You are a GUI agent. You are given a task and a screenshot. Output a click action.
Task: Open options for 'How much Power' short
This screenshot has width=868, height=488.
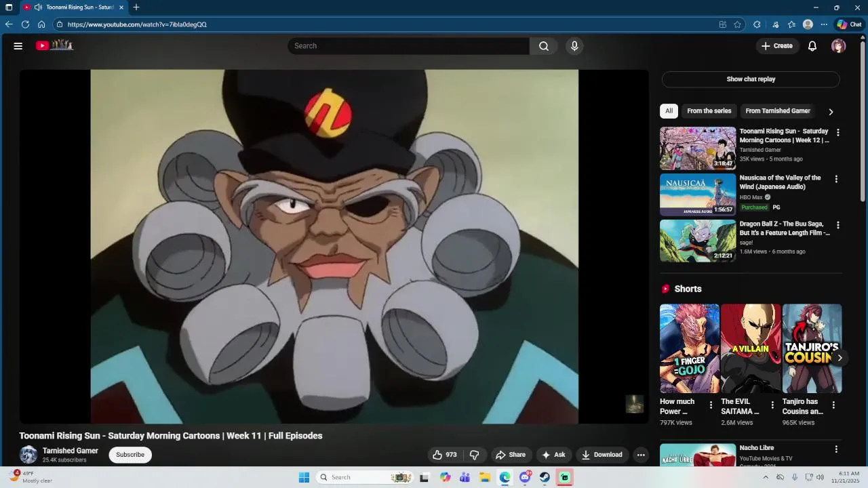(x=711, y=405)
